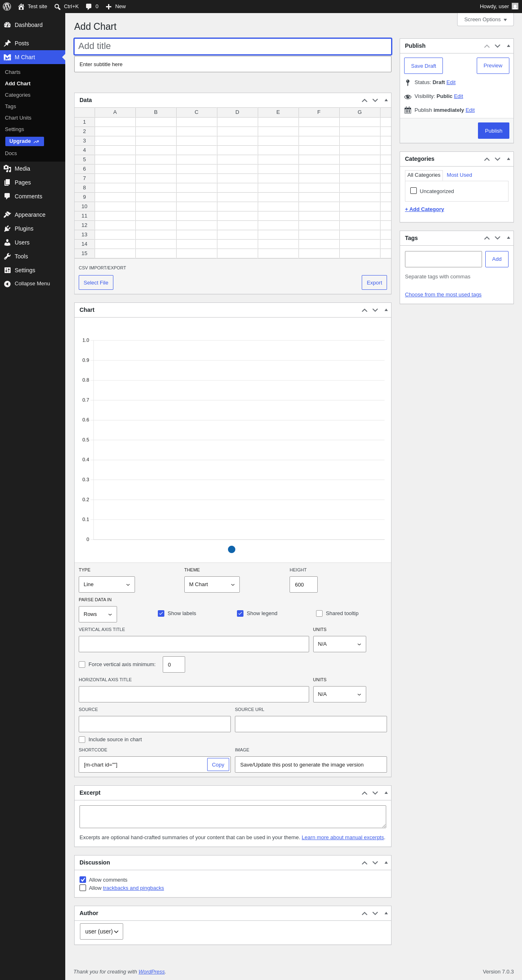Open the Media sidebar icon
The width and height of the screenshot is (522, 980).
[x=7, y=169]
